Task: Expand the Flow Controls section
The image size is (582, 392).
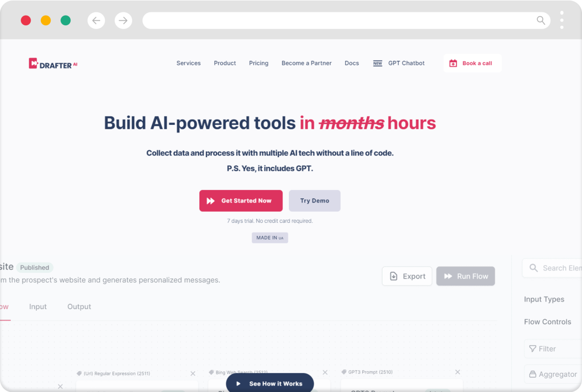Action: 548,322
